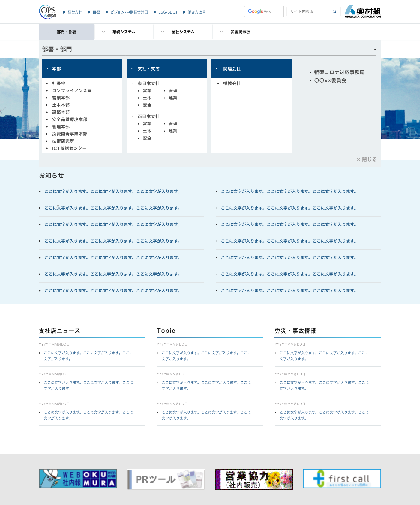Open the PRツール banner

[x=166, y=479]
